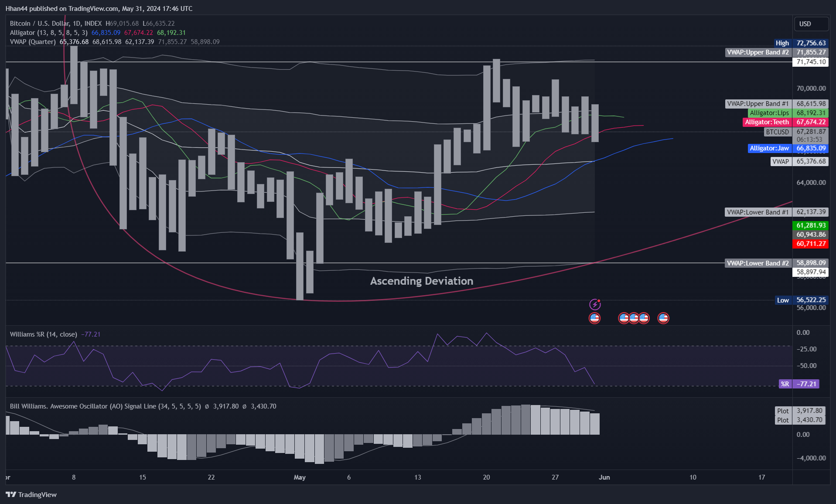Viewport: 836px width, 504px height.
Task: Click the US flag icon below the lightning icon
Action: click(594, 318)
